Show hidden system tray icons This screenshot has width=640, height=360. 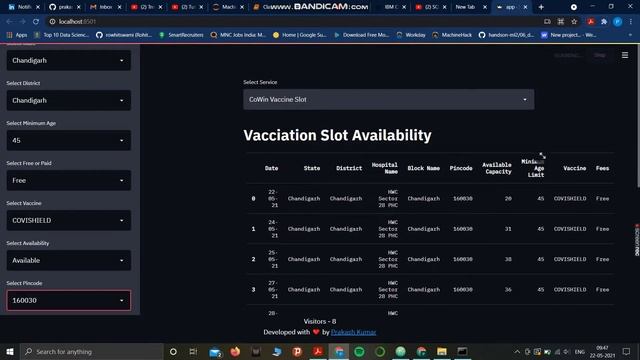(517, 351)
